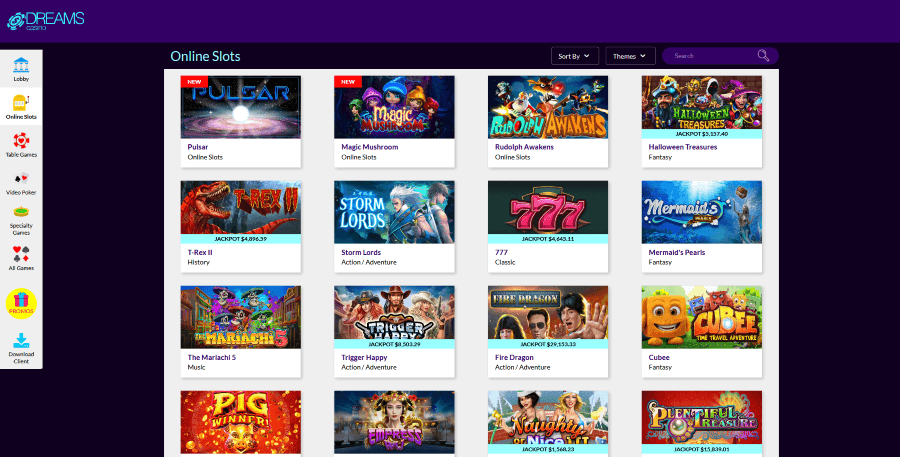
Task: Open Mermaid's Pearls game thumbnail
Action: [702, 212]
